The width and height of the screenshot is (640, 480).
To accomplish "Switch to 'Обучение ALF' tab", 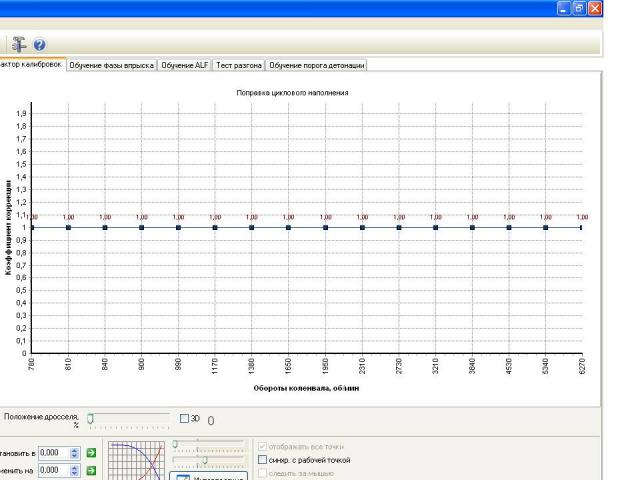I will [x=184, y=65].
